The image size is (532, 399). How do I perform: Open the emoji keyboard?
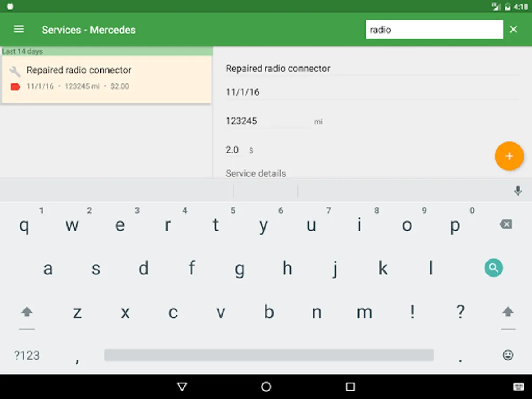(508, 355)
